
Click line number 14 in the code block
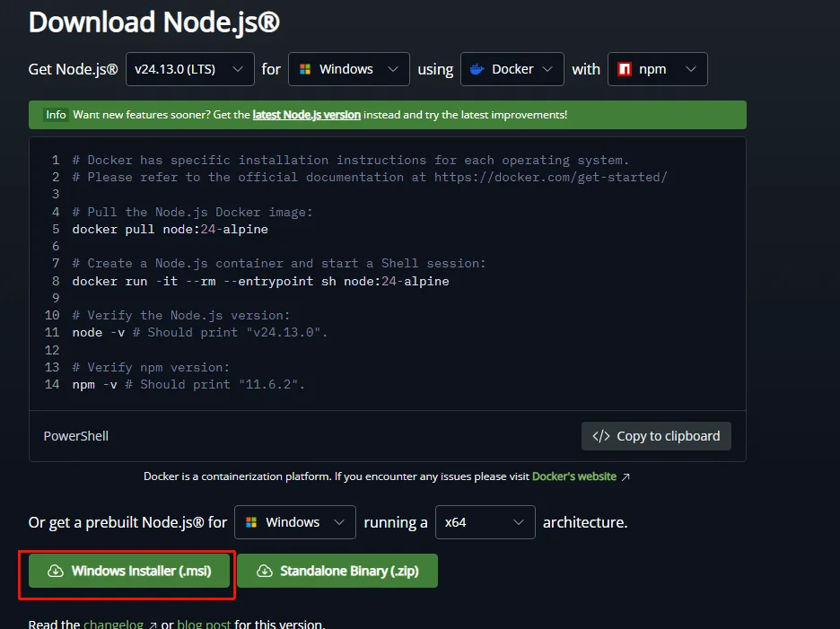coord(52,385)
